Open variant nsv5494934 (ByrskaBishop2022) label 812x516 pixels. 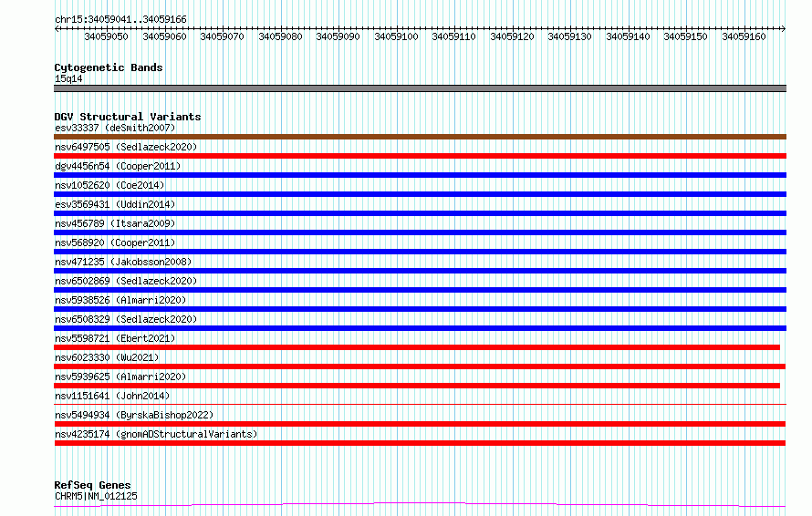[134, 415]
